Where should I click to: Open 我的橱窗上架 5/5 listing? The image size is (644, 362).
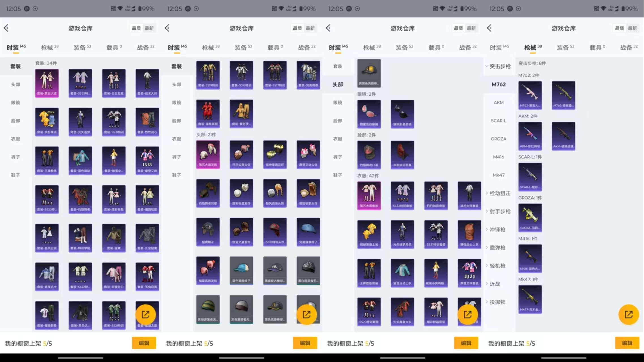pos(28,343)
